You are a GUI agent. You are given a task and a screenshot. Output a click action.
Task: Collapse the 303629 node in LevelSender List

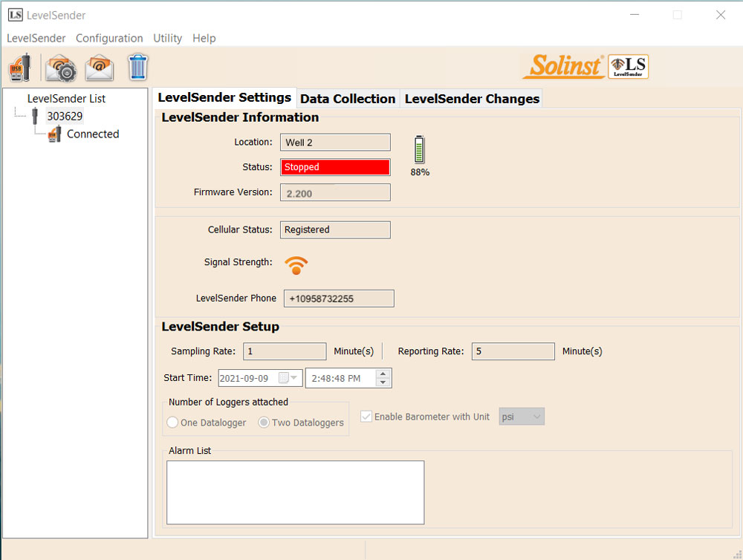click(x=20, y=117)
